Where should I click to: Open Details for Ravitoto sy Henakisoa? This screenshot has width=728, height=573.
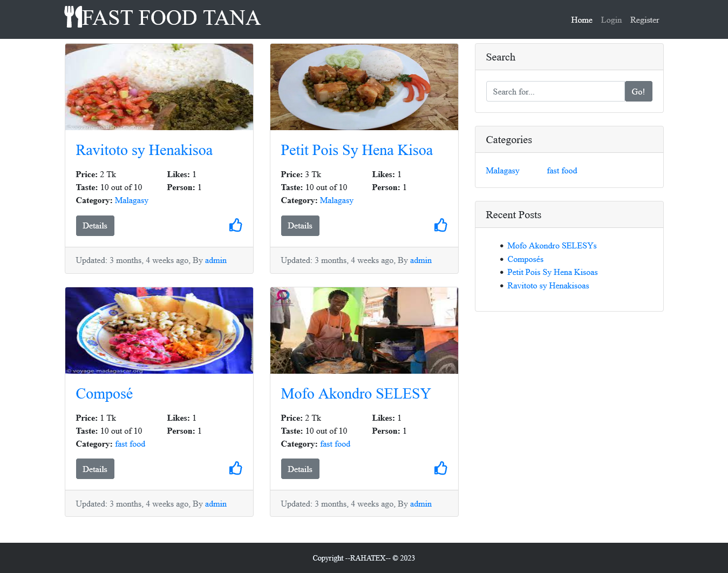click(95, 226)
